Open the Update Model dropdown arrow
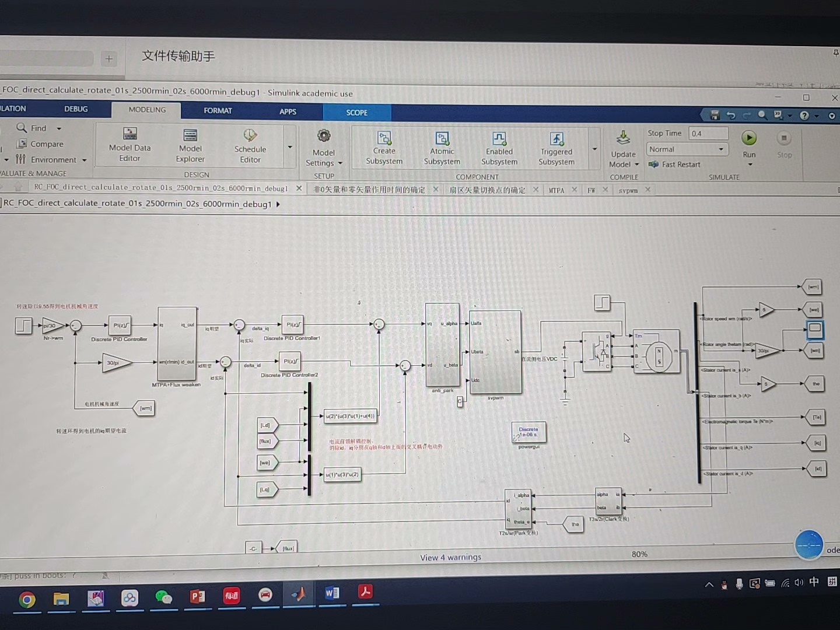 pos(637,164)
